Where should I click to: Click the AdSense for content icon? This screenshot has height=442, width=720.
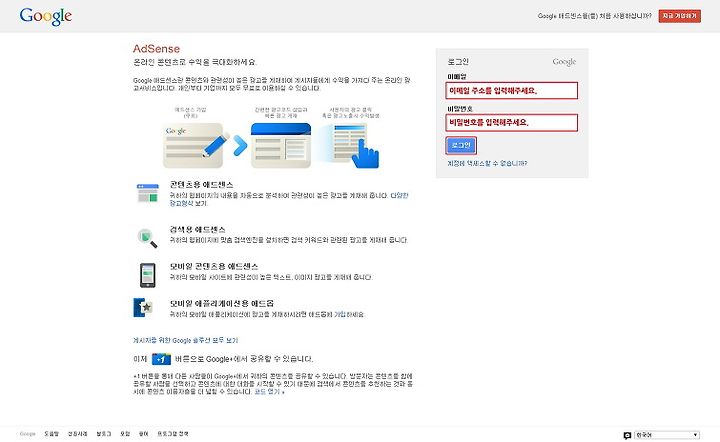point(147,193)
